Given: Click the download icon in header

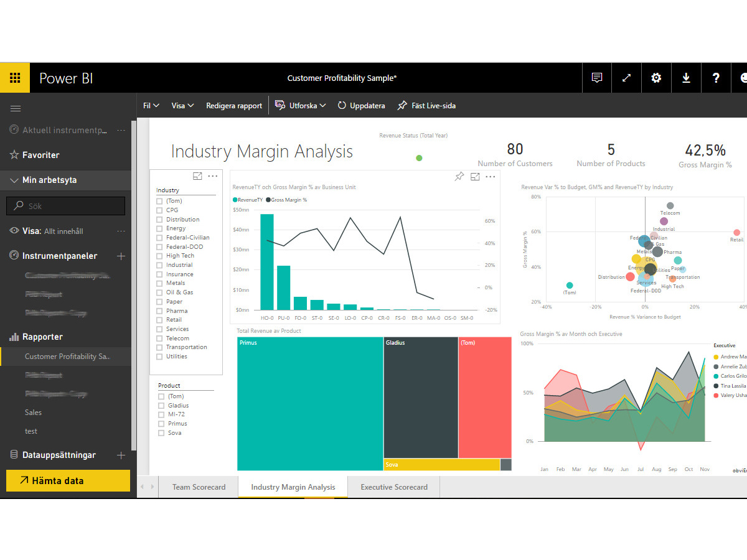Looking at the screenshot, I should coord(686,78).
